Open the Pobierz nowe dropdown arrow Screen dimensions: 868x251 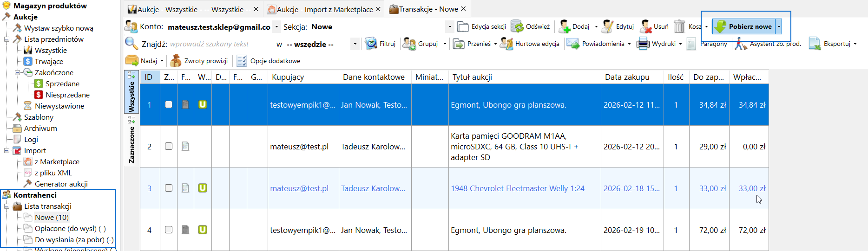pos(779,26)
